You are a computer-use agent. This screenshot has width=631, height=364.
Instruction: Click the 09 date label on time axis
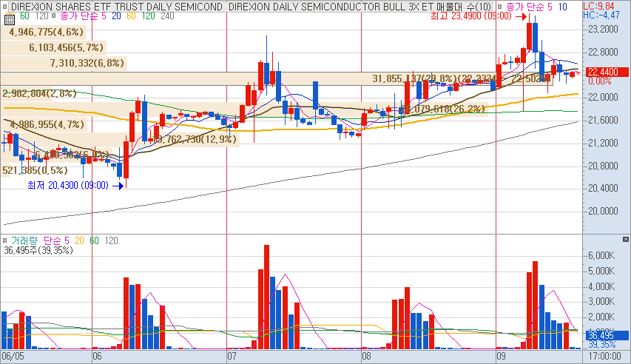[x=501, y=357]
